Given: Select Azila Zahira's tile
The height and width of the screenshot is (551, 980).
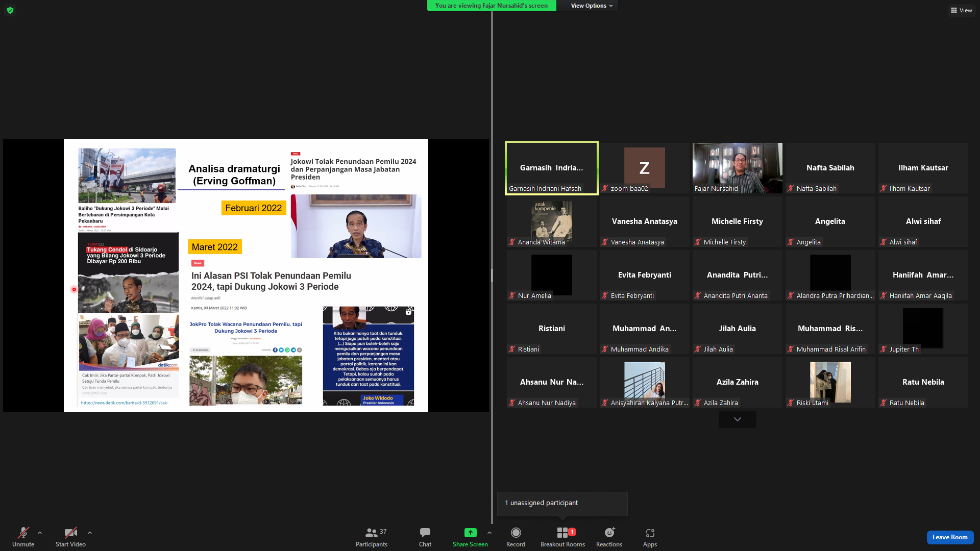Looking at the screenshot, I should point(737,382).
